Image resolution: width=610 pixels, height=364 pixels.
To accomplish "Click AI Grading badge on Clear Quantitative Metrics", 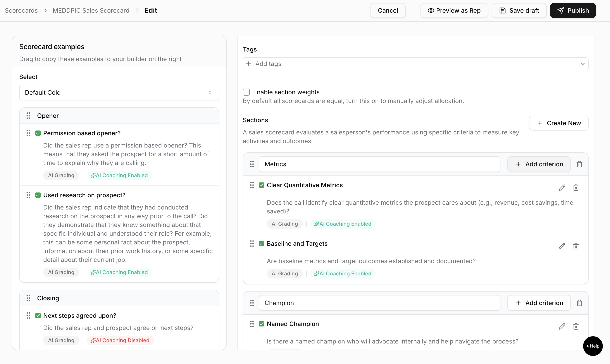I will [285, 224].
